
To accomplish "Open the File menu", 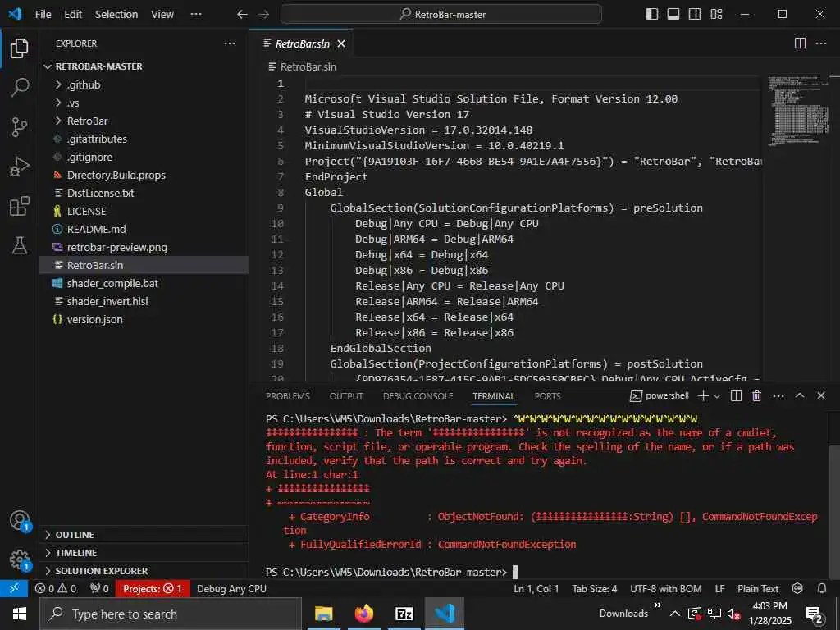I will click(x=43, y=15).
